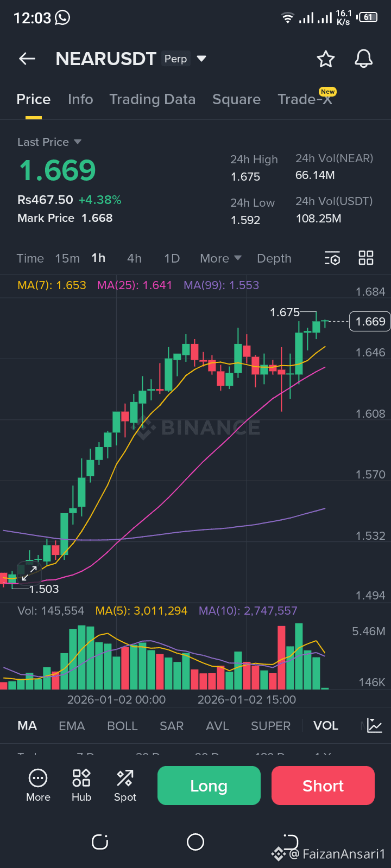Tap the 1.503 low price marker
Screen dimensions: 391x868
click(44, 589)
